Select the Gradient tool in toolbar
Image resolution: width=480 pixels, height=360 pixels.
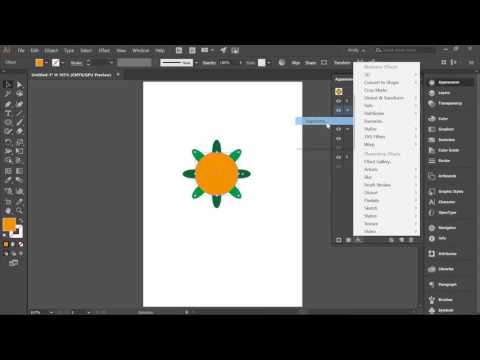[x=20, y=171]
